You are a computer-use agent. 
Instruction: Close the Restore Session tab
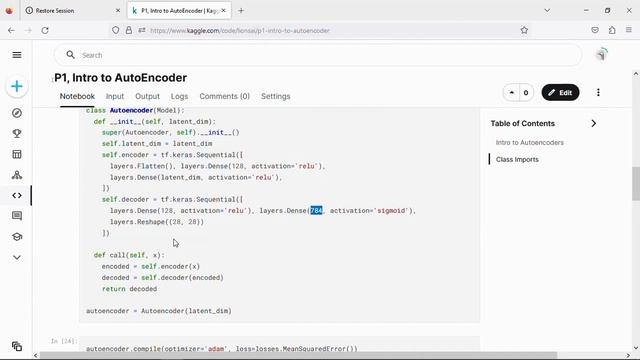[x=118, y=11]
